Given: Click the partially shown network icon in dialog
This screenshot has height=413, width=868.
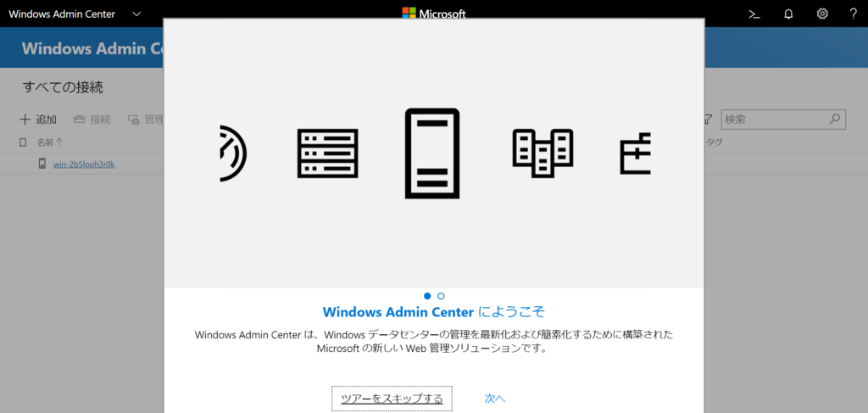Looking at the screenshot, I should pos(635,153).
